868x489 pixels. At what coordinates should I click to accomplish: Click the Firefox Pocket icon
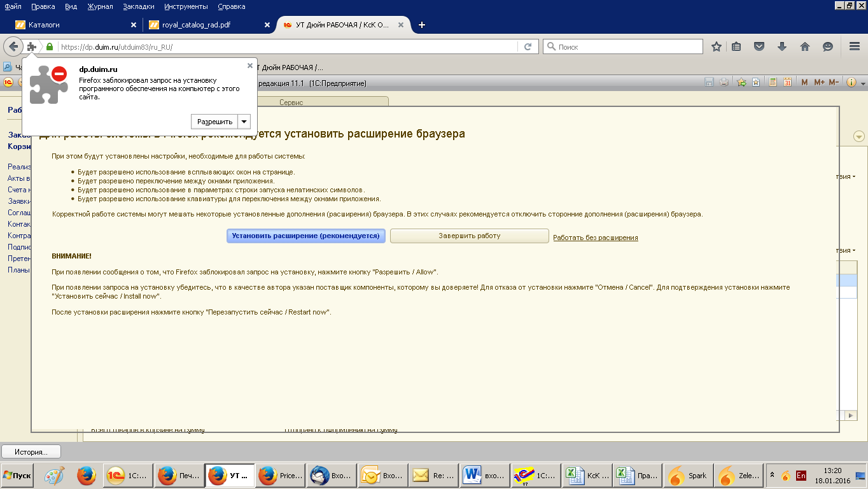[x=759, y=46]
